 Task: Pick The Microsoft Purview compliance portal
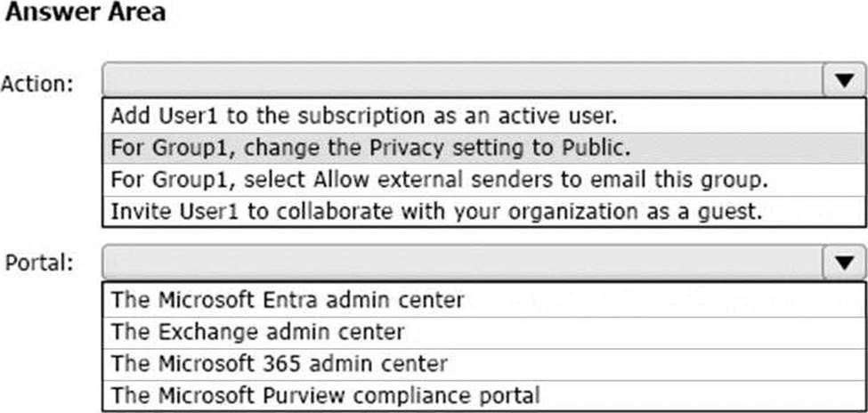pos(483,395)
